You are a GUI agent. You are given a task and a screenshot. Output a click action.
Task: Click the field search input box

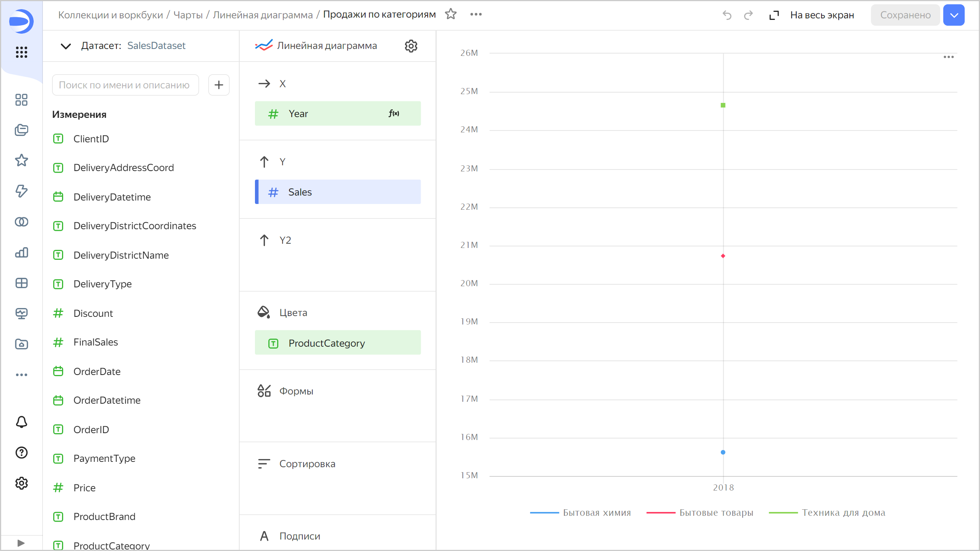(125, 85)
